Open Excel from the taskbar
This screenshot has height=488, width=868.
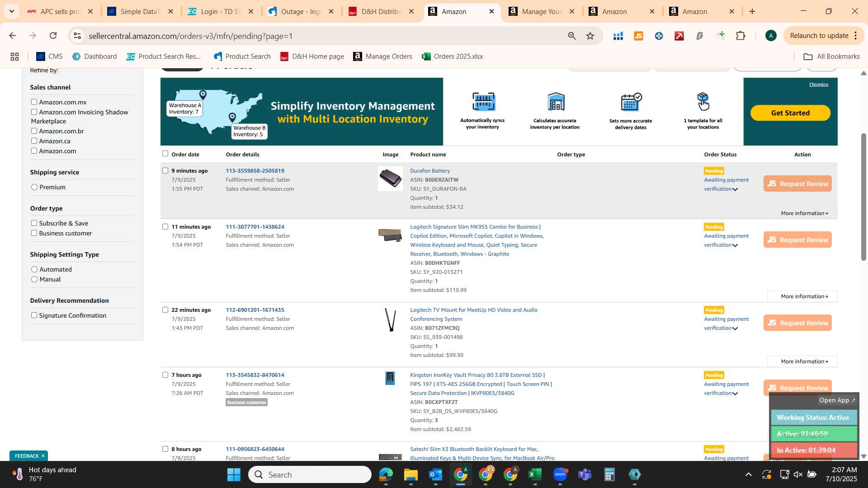pyautogui.click(x=535, y=474)
